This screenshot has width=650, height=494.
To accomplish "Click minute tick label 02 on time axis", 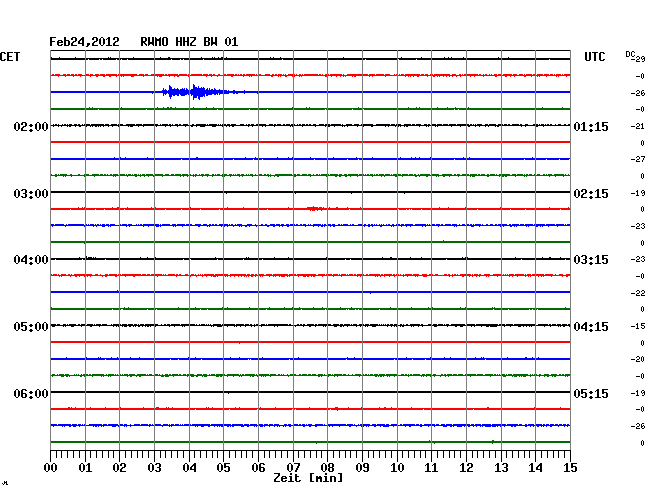I will tap(119, 468).
